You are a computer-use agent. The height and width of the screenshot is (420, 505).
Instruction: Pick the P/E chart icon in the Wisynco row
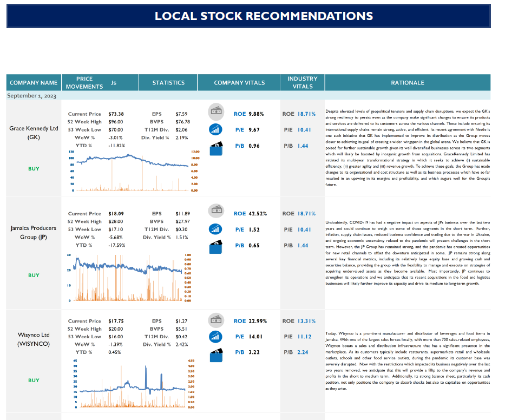215,337
